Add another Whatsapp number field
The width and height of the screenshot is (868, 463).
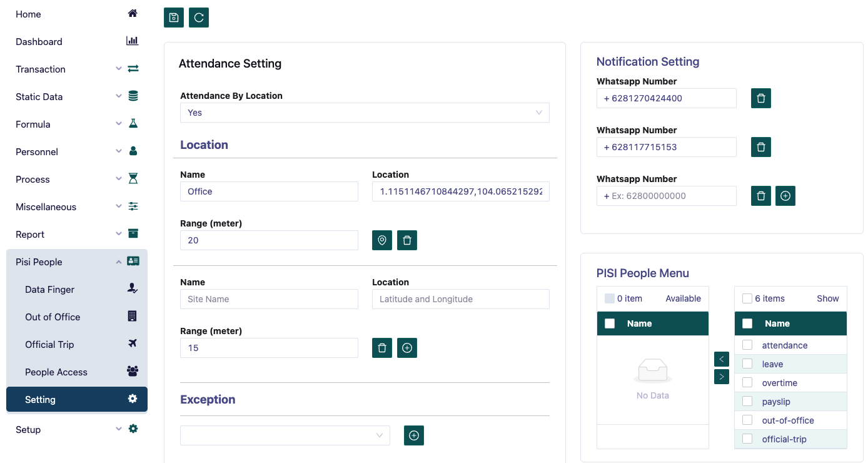coord(785,196)
